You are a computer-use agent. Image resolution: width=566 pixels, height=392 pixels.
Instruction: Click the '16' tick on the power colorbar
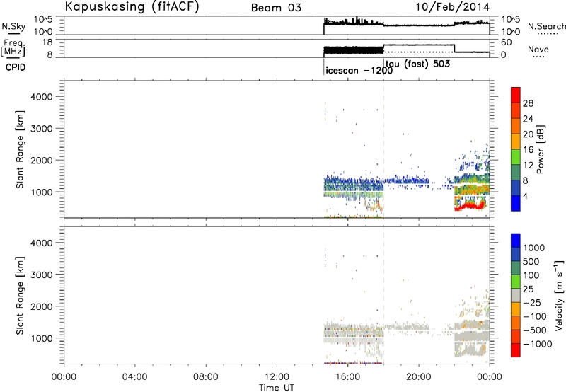pos(528,150)
